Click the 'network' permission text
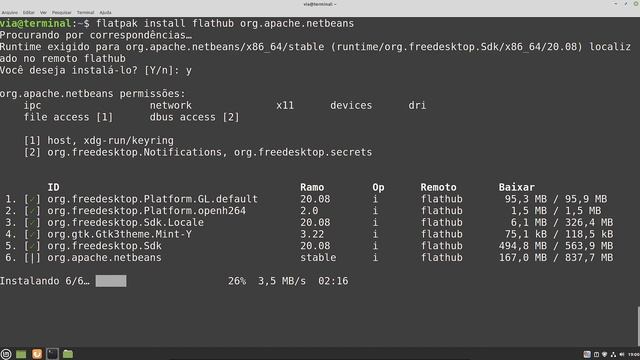640x360 pixels. (x=171, y=105)
